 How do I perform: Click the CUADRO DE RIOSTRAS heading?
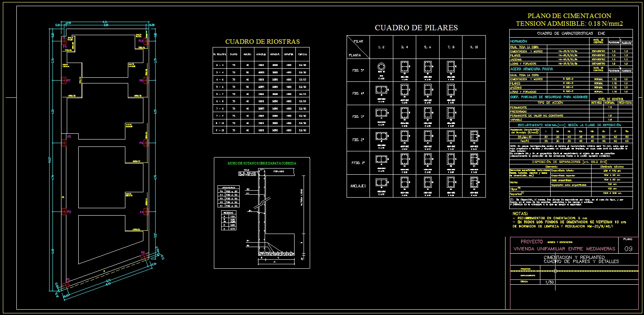(262, 42)
